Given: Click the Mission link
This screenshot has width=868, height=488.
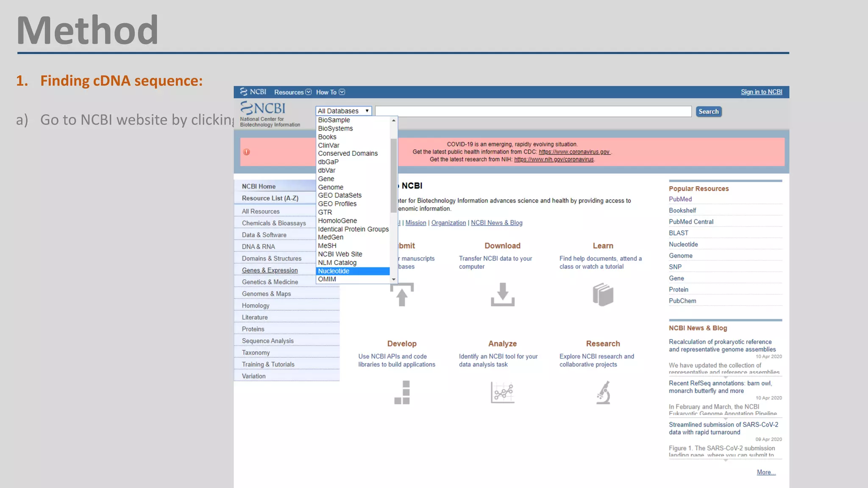Looking at the screenshot, I should coord(416,223).
